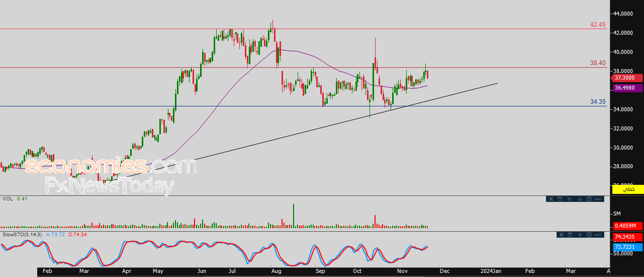Move the SlowSTO panel up
644x277 pixels.
pyautogui.click(x=580, y=235)
